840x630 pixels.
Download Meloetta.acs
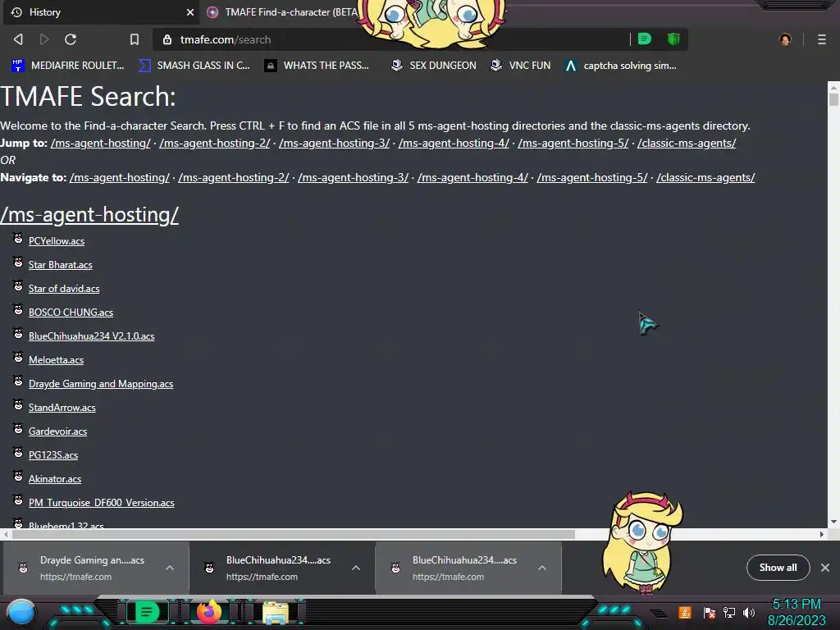point(57,360)
